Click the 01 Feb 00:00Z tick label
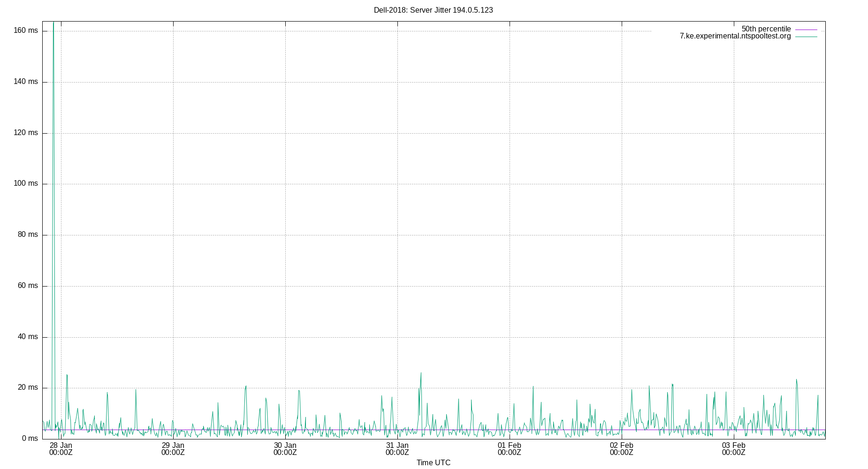Screen dimensions: 868x469 point(510,449)
